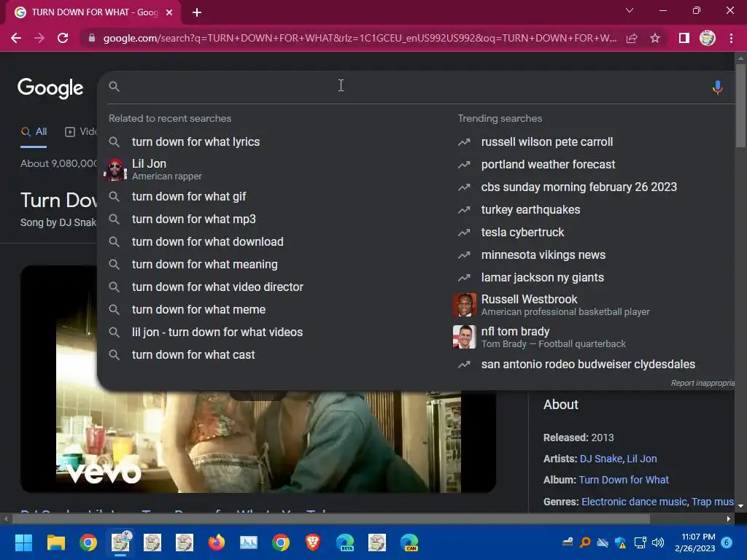This screenshot has height=560, width=747.
Task: Select the All results tab
Action: [34, 132]
